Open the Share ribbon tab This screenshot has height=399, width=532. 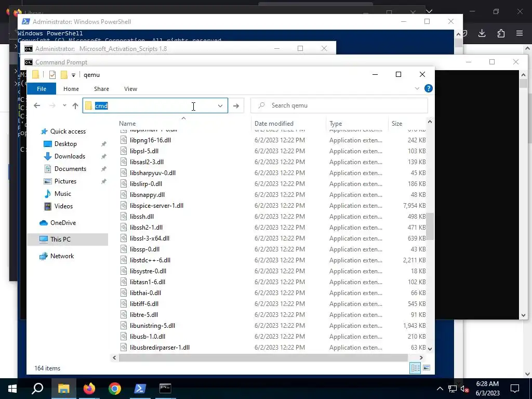pos(101,89)
